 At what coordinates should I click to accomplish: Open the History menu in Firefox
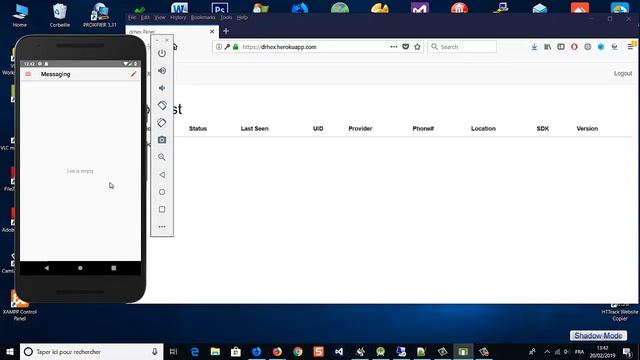click(178, 17)
